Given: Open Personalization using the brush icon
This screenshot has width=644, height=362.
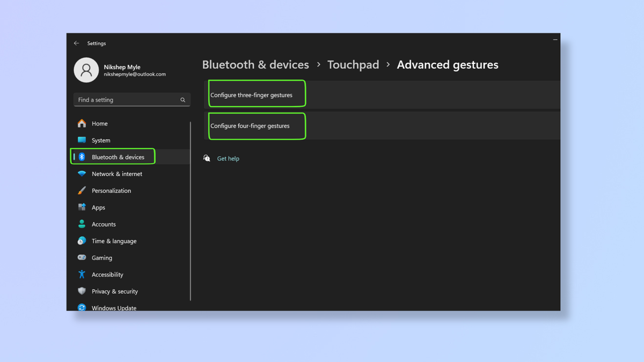Looking at the screenshot, I should click(x=82, y=190).
